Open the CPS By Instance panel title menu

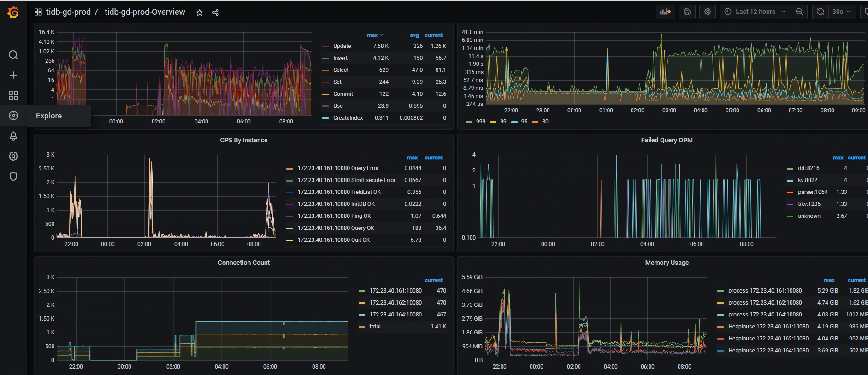coord(243,140)
